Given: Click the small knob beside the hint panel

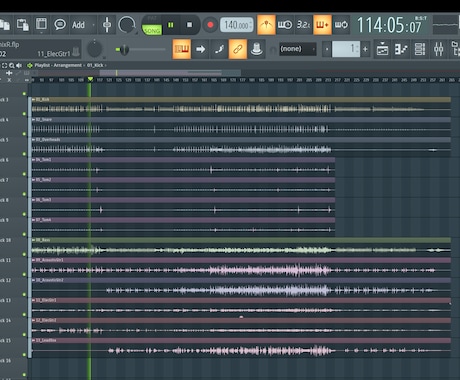Looking at the screenshot, I should point(94,49).
